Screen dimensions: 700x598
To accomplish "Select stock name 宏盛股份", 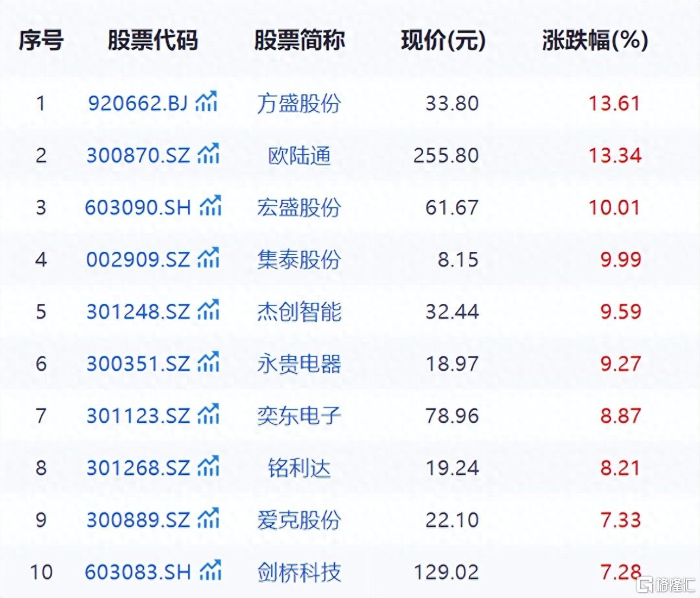I will (299, 208).
